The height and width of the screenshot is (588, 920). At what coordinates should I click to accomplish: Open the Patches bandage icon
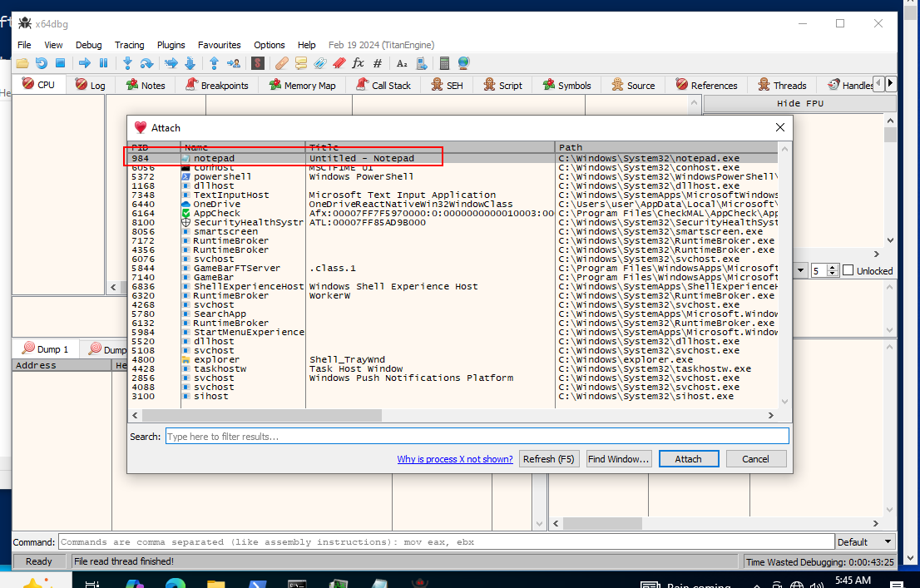tap(282, 62)
